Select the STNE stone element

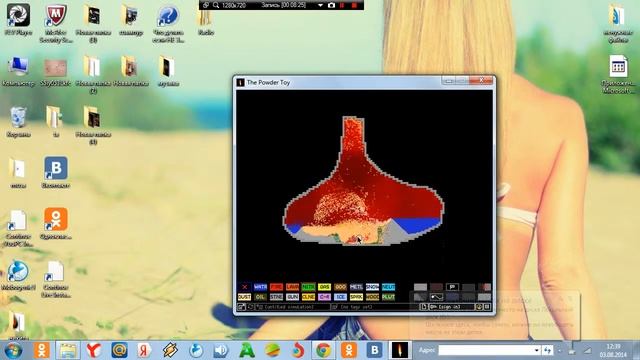(276, 297)
